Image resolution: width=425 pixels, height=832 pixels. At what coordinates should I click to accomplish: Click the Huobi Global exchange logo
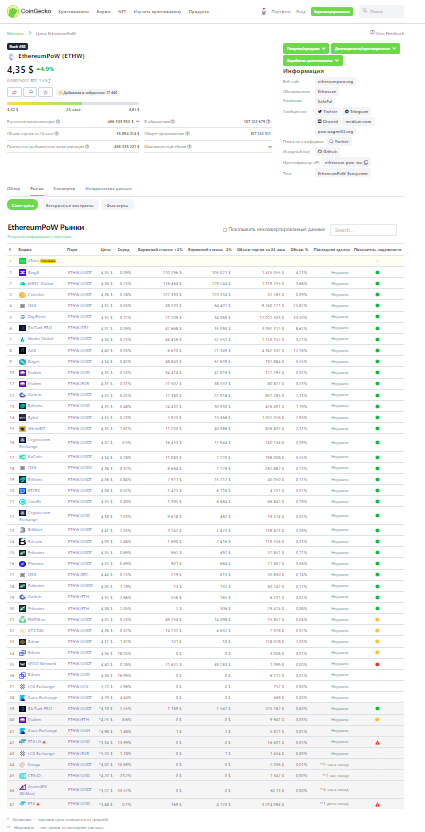point(23,339)
